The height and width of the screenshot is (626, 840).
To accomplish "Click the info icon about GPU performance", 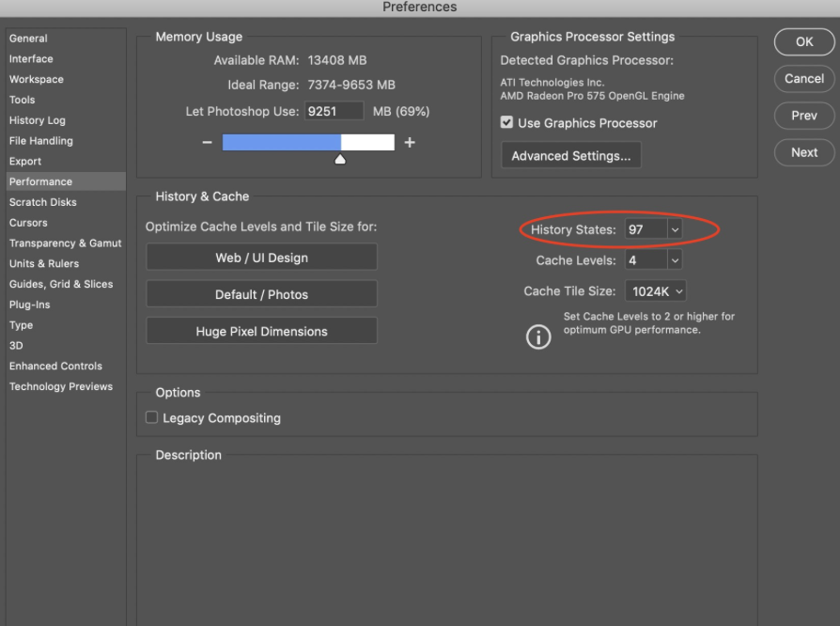I will pyautogui.click(x=537, y=336).
